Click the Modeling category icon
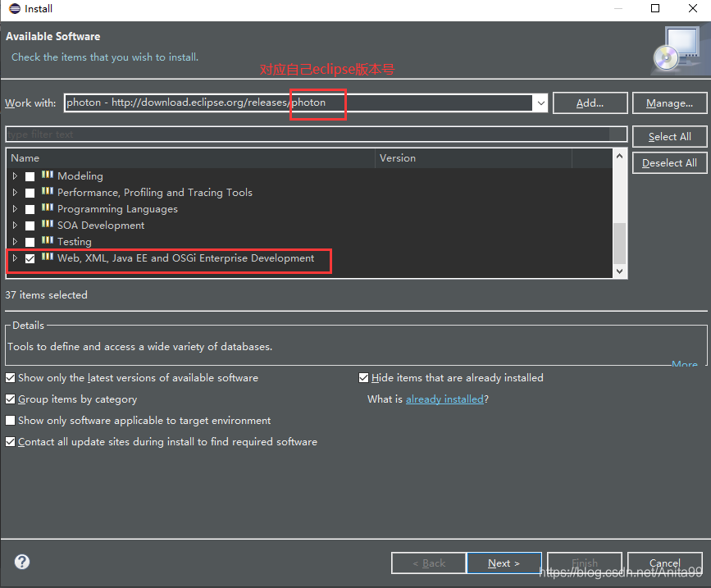This screenshot has width=711, height=588. pyautogui.click(x=48, y=175)
